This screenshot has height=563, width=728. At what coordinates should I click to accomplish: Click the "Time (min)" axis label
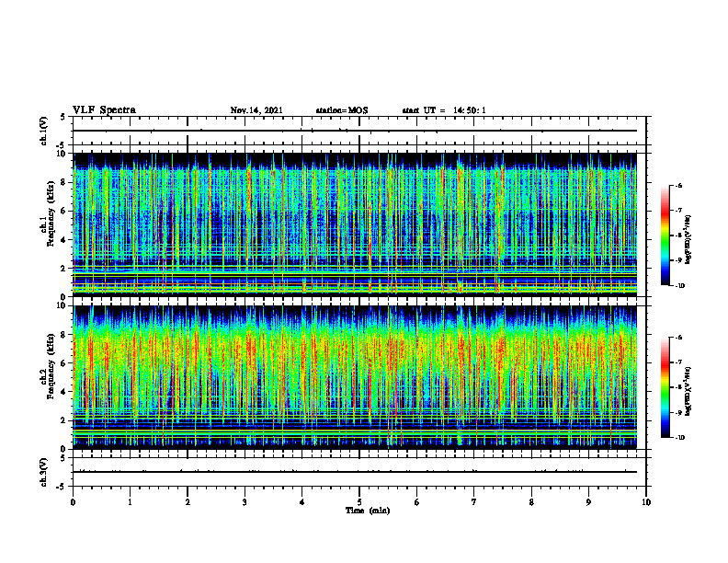(x=368, y=511)
